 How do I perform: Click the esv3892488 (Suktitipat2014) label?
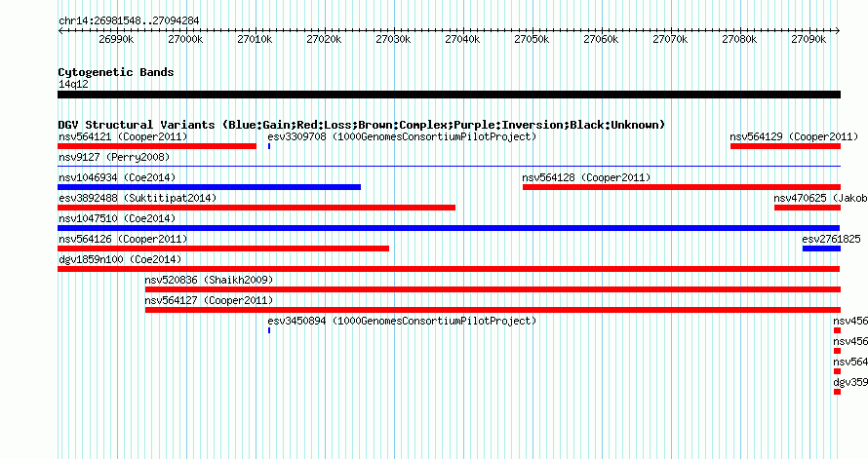(138, 198)
